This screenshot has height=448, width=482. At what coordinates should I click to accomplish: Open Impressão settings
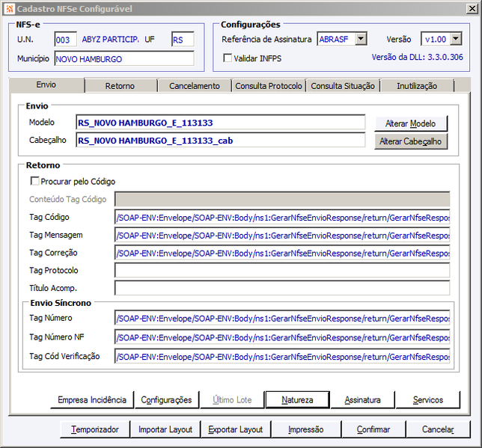(x=306, y=429)
